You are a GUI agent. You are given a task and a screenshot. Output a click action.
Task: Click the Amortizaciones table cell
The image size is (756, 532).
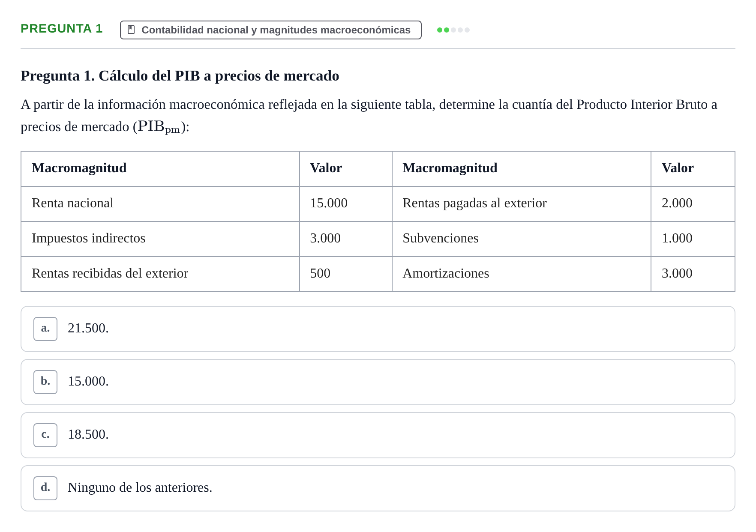point(521,274)
